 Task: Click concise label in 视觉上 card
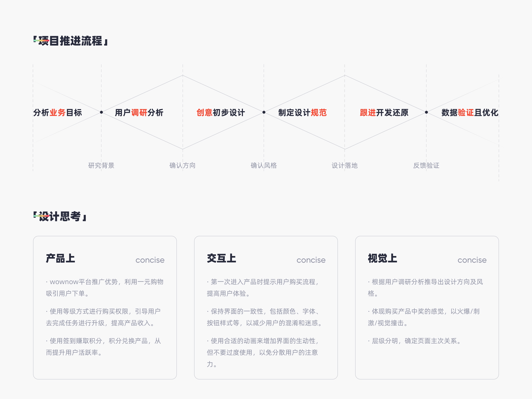point(472,260)
